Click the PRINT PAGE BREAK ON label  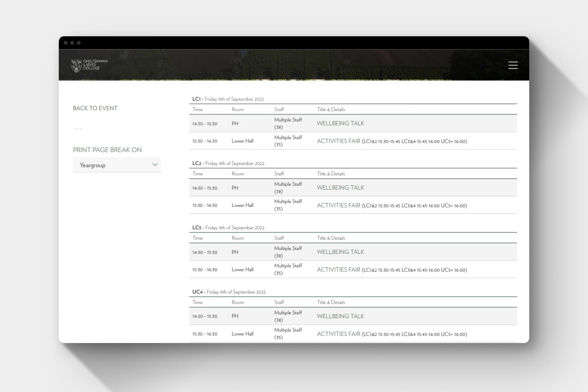point(107,150)
